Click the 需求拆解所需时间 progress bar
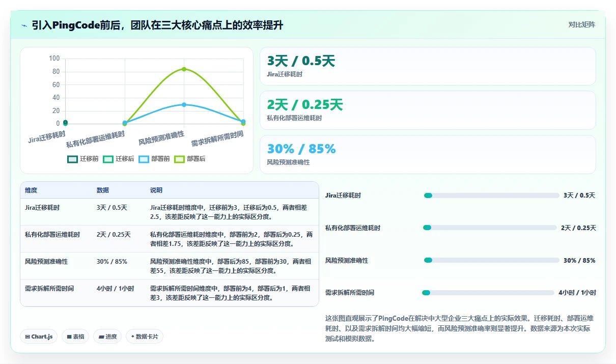This screenshot has height=364, width=616. pos(488,293)
